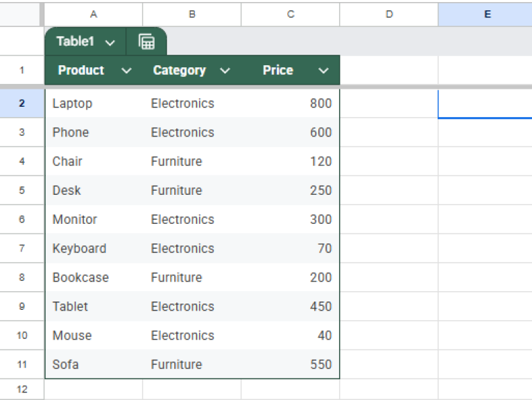The image size is (532, 400).
Task: Click the table view icon beside Table1
Action: [x=146, y=42]
